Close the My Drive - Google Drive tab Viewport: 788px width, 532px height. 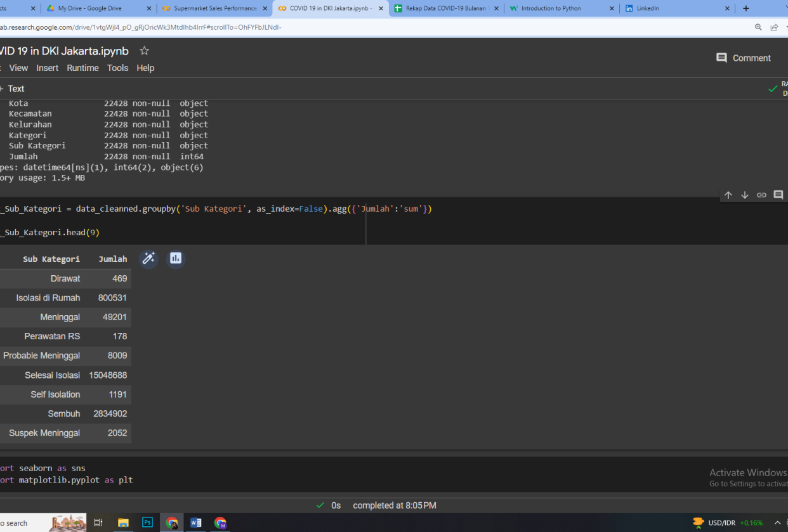tap(150, 9)
